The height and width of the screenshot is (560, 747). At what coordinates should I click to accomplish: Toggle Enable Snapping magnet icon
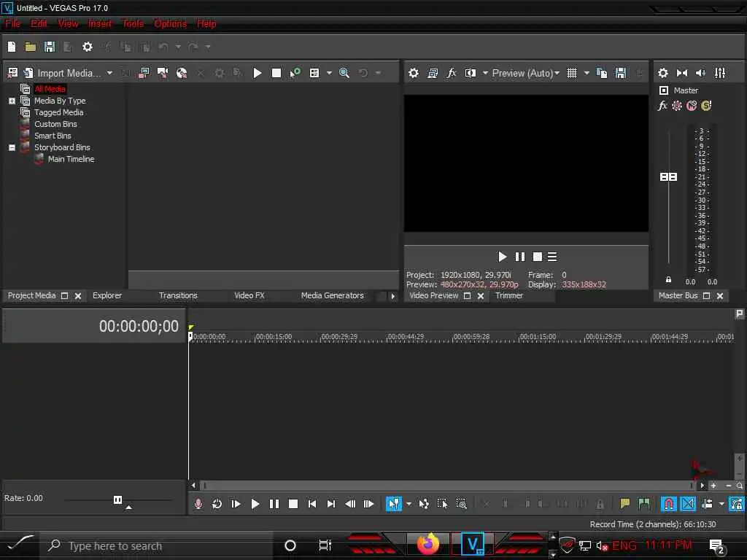668,504
